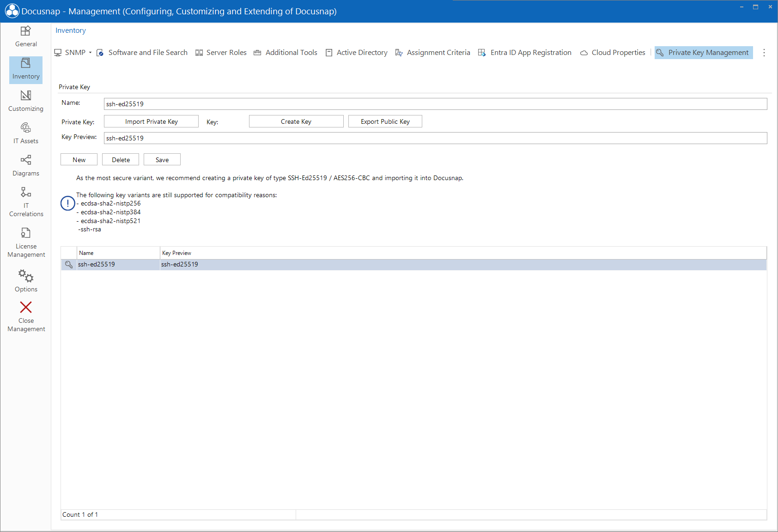
Task: Select the Customizing sidebar icon
Action: tap(25, 101)
